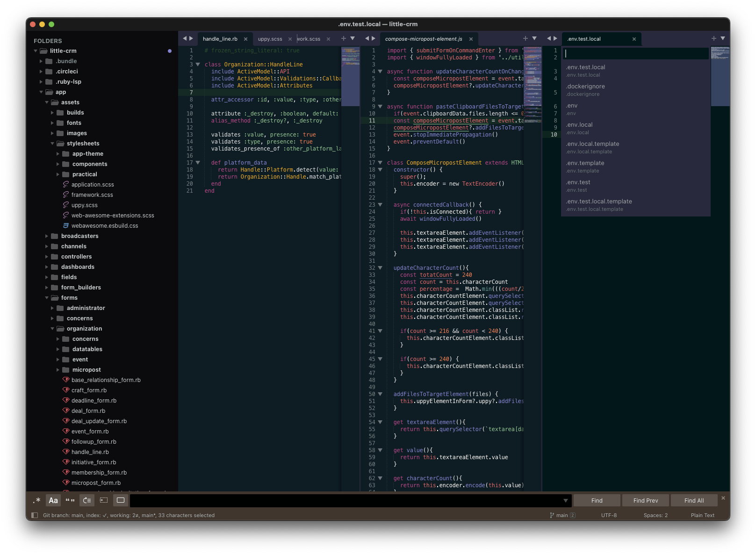Click the Find Prev button
756x555 pixels.
645,500
